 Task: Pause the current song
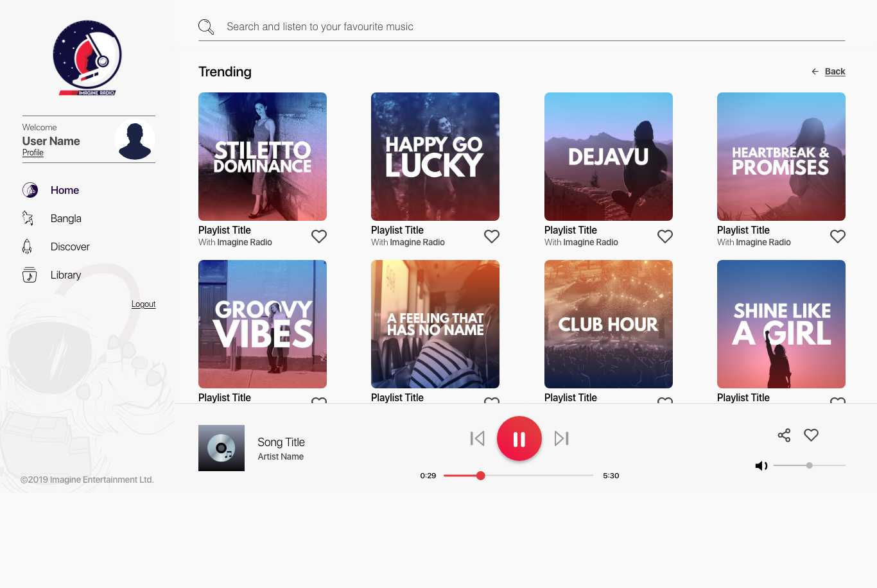519,438
